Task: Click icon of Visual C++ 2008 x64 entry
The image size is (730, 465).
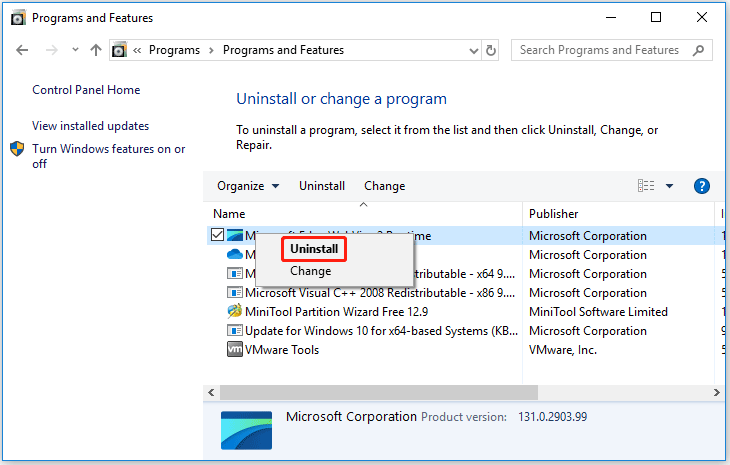Action: [x=235, y=273]
